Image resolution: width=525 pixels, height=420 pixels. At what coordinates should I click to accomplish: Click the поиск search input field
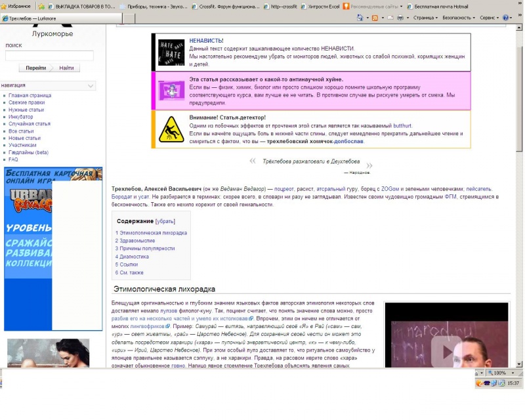click(x=49, y=56)
